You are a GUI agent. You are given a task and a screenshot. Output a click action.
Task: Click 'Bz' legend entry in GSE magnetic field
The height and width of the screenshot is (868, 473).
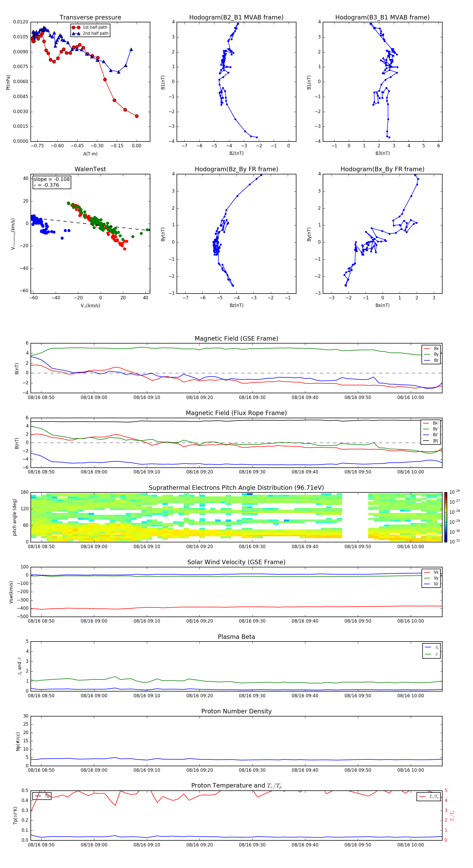pyautogui.click(x=431, y=361)
